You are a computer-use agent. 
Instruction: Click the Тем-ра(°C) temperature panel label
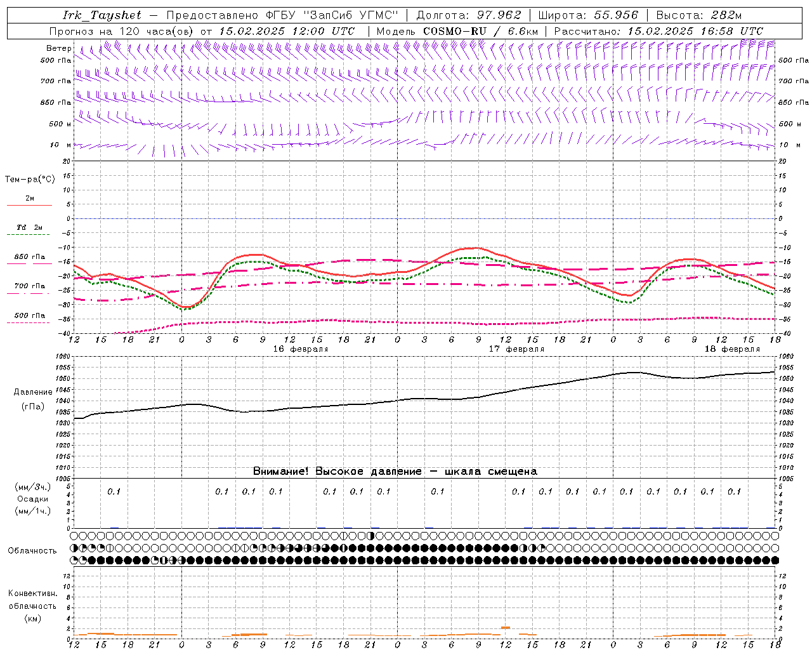tap(30, 180)
